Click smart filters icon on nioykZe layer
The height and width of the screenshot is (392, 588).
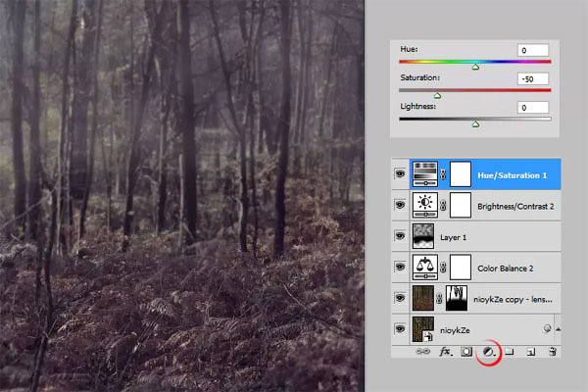coord(547,329)
